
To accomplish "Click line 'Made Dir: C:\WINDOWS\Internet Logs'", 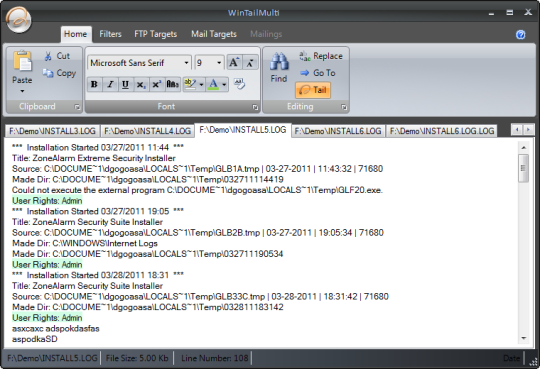I will 85,243.
